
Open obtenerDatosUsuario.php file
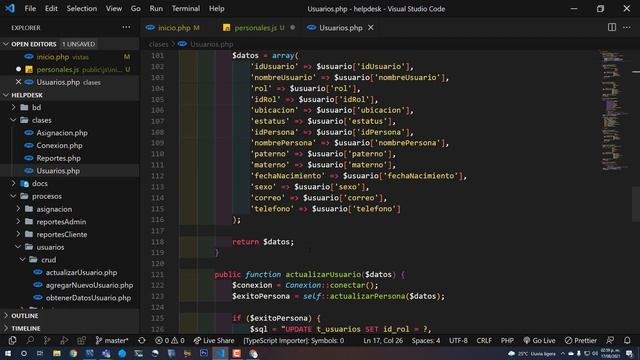click(x=88, y=298)
